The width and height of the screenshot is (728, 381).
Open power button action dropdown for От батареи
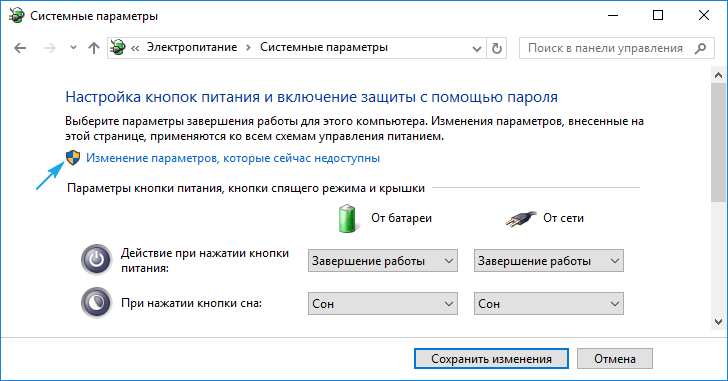(x=383, y=261)
